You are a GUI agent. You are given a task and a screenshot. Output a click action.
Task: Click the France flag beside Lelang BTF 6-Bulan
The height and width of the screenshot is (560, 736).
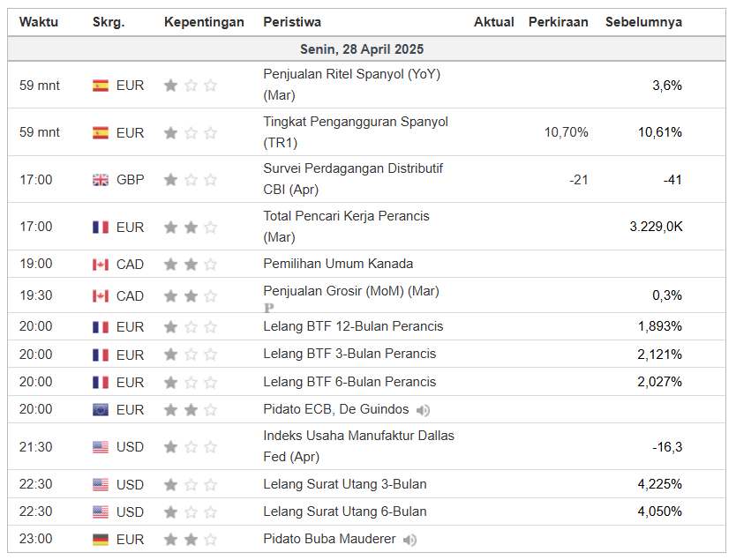coord(101,382)
